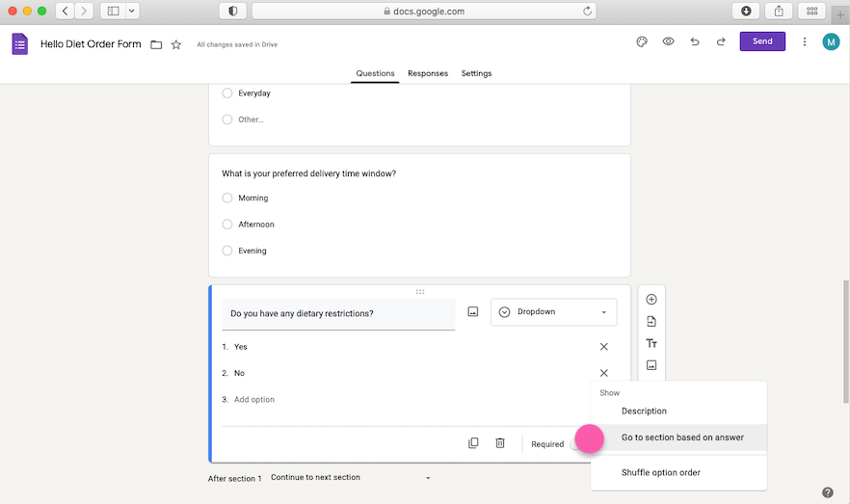Viewport: 850px width, 504px height.
Task: Click the purple Send button
Action: pyautogui.click(x=762, y=41)
